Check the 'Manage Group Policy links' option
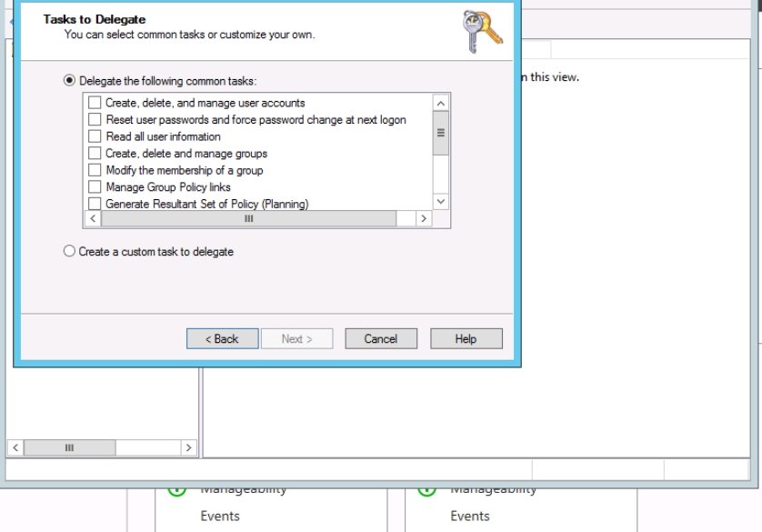Image resolution: width=762 pixels, height=532 pixels. pyautogui.click(x=95, y=187)
